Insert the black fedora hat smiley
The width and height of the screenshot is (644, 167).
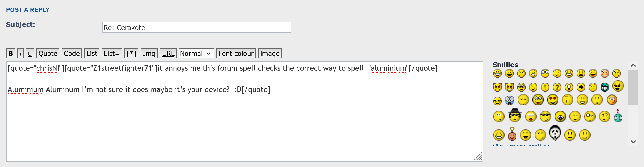click(515, 115)
